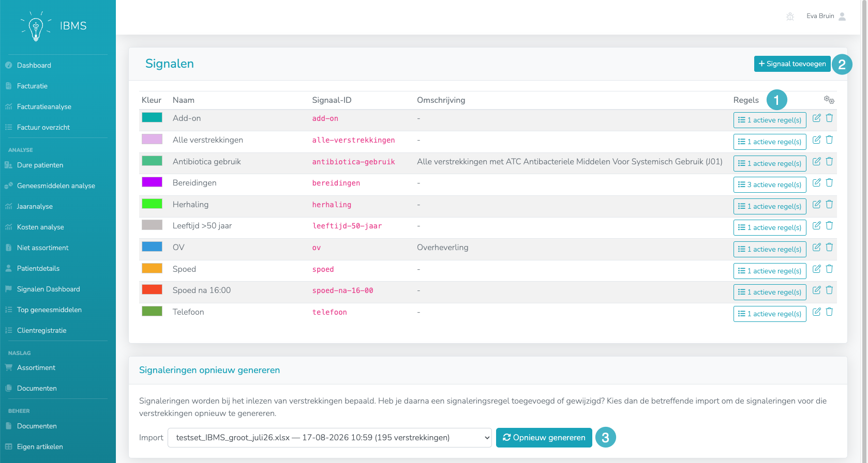Navigate to Geneesmiddelen analyse
This screenshot has width=868, height=463.
tap(56, 186)
